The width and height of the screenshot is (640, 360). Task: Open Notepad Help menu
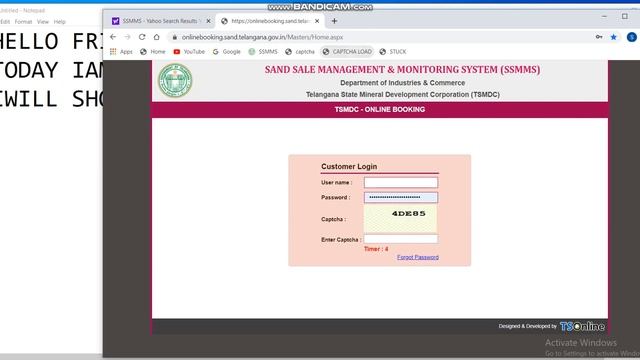60,22
